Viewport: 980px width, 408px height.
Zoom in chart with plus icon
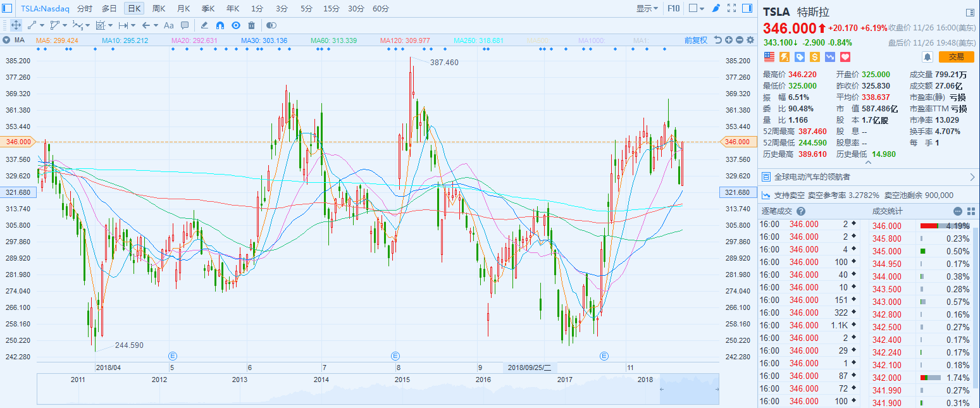click(729, 40)
